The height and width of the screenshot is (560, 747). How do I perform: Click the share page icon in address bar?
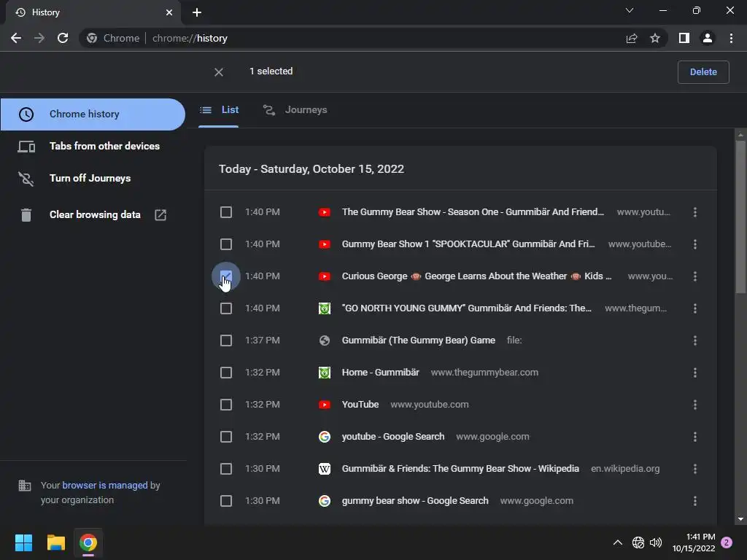coord(632,38)
